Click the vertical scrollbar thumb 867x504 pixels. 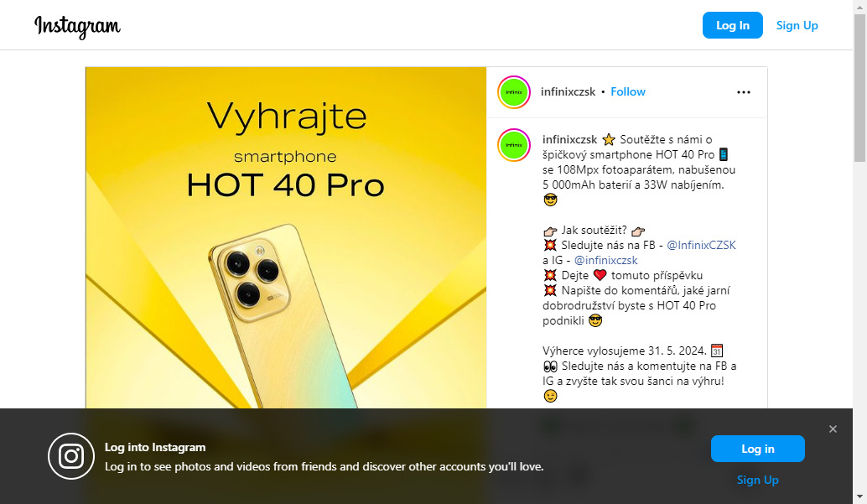click(859, 87)
